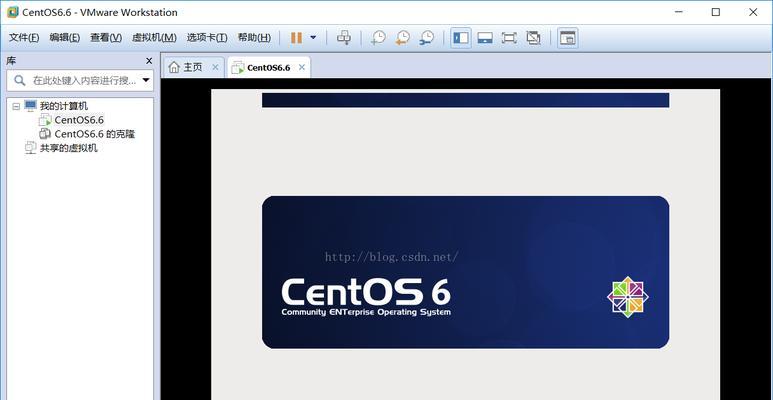Toggle the thumbnail bar view
This screenshot has width=773, height=400.
coord(485,38)
